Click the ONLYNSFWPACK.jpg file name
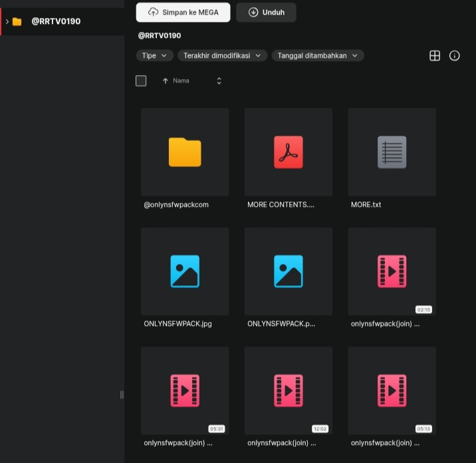Viewport: 476px width, 463px height. pos(178,324)
